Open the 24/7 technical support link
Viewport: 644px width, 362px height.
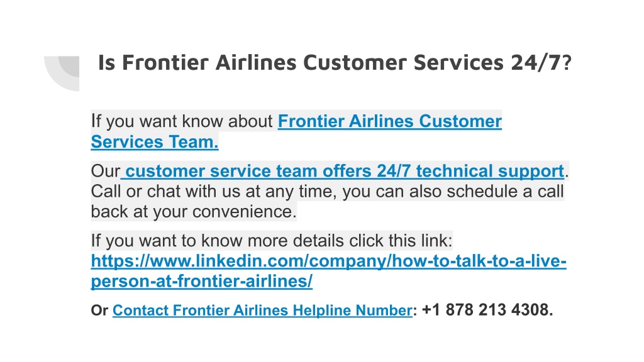point(343,171)
